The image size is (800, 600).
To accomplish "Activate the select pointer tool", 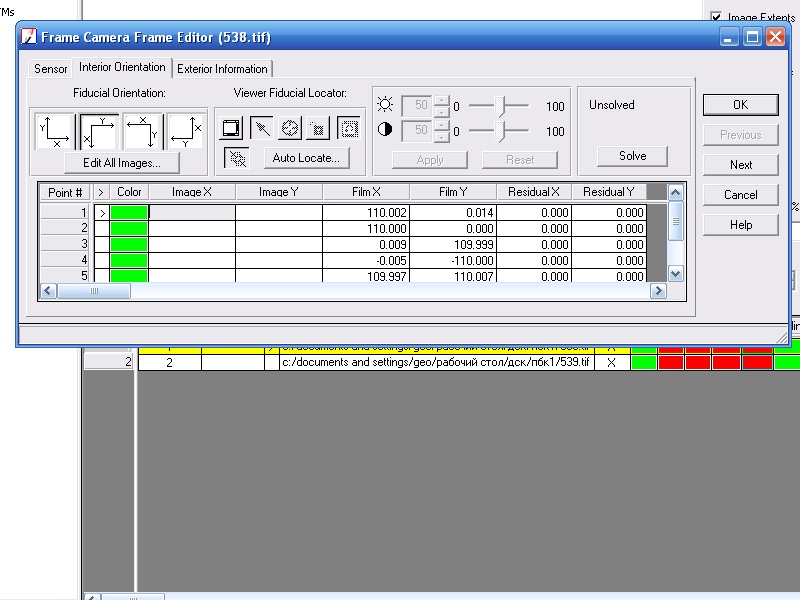I will tap(261, 128).
